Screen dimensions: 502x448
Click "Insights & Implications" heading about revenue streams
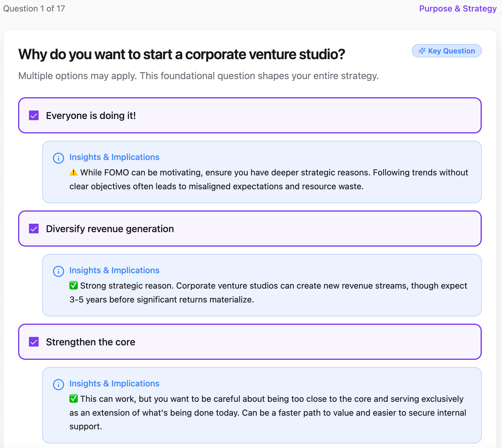(114, 270)
